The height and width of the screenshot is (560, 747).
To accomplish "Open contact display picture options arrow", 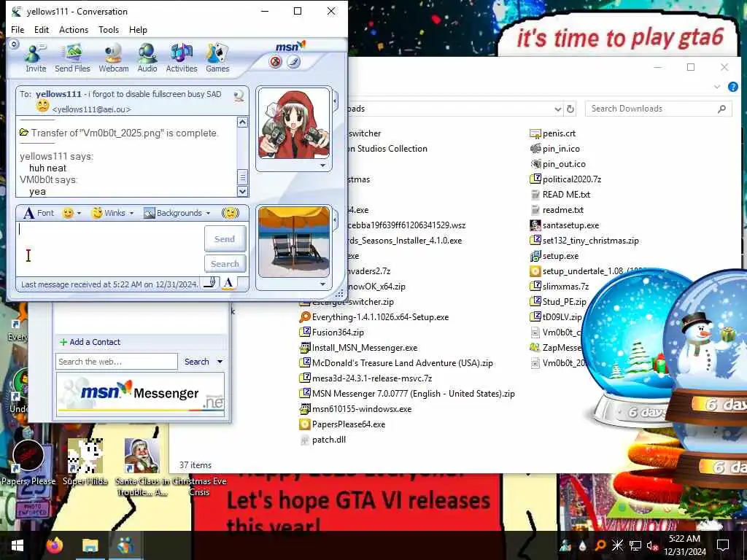I will click(x=322, y=166).
